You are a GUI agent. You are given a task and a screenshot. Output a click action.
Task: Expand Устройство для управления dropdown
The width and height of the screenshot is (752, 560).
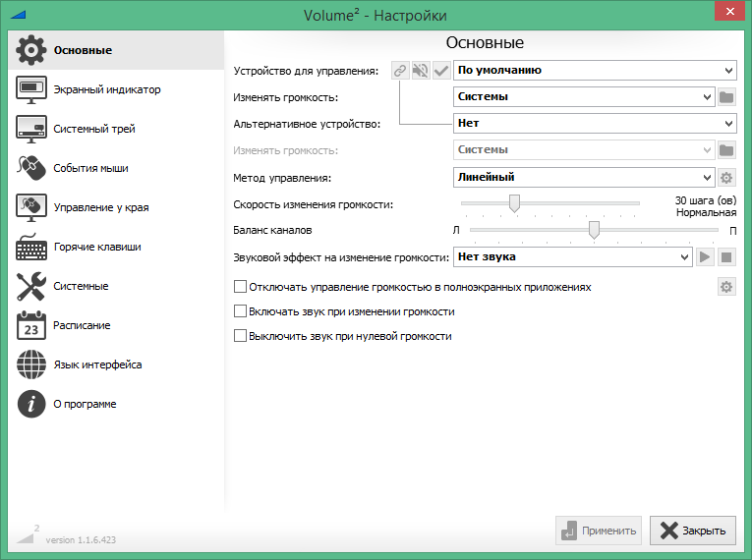tap(595, 71)
